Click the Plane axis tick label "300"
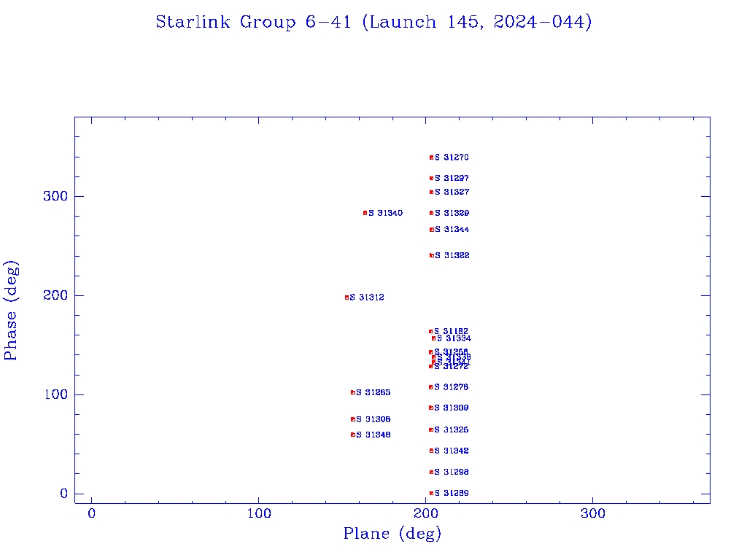This screenshot has width=747, height=560. (x=593, y=514)
